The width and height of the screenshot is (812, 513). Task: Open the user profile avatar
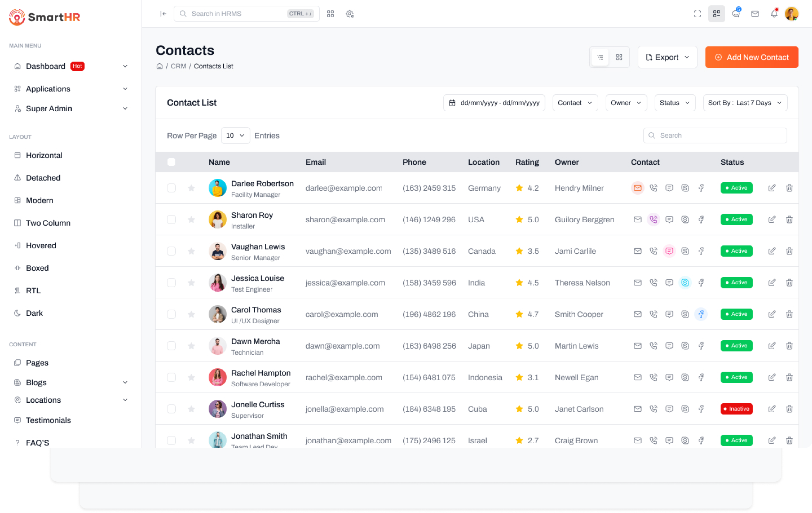tap(792, 14)
